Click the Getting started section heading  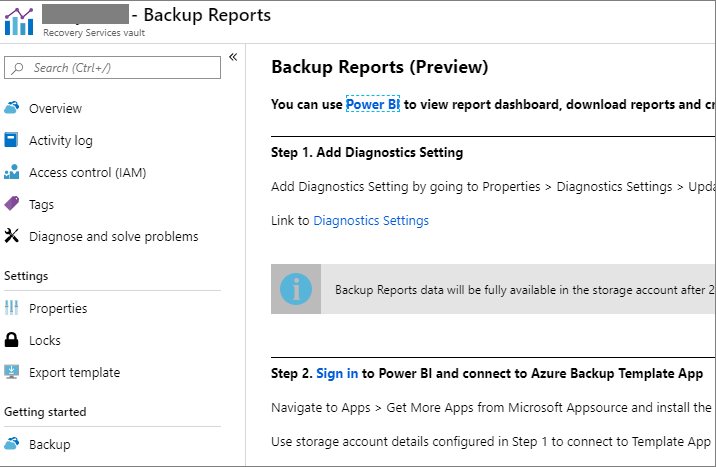(x=45, y=412)
